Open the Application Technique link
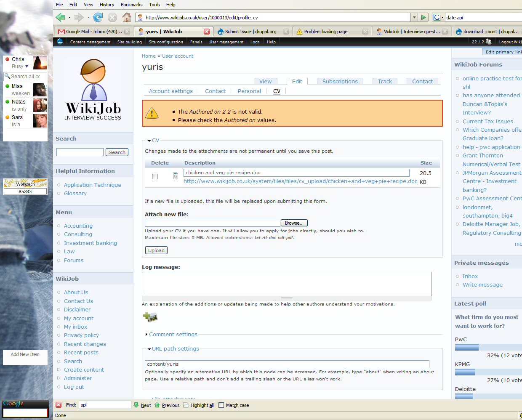The height and width of the screenshot is (420, 522). pos(93,185)
